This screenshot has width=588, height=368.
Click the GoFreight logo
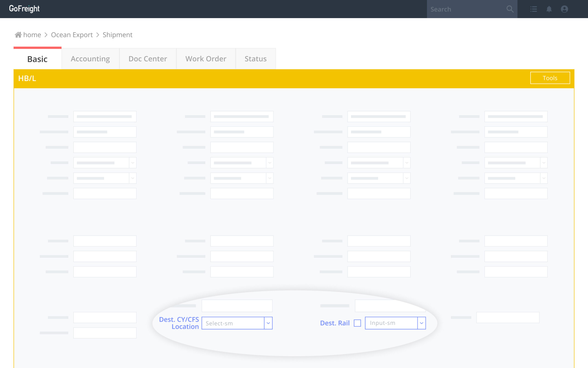click(x=24, y=9)
